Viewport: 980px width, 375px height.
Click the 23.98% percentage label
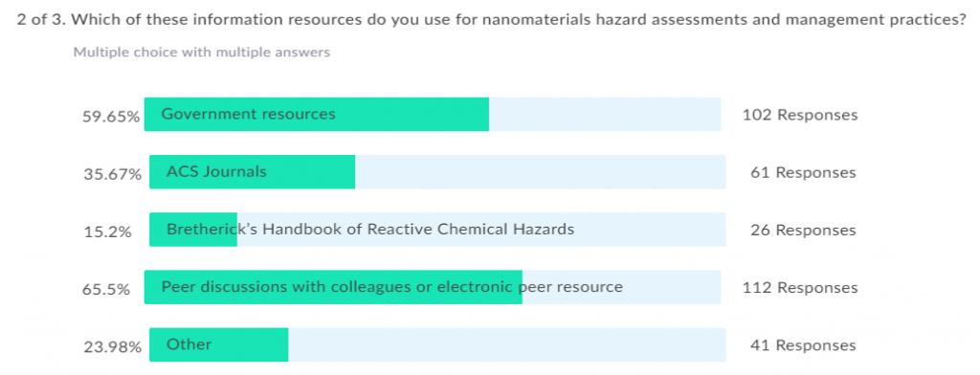pyautogui.click(x=113, y=347)
